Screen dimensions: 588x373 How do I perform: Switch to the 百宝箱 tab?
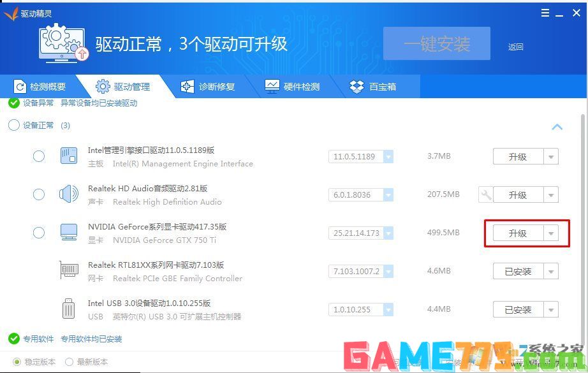[372, 87]
